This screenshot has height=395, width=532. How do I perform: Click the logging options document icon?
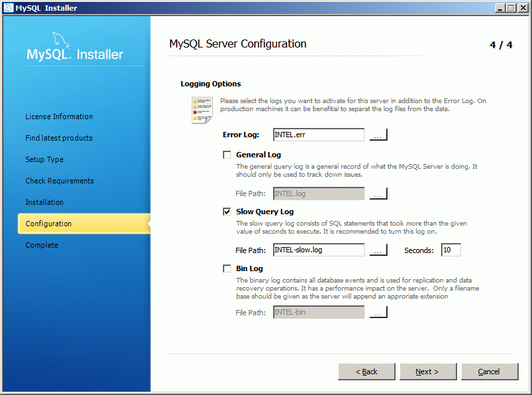coord(202,110)
